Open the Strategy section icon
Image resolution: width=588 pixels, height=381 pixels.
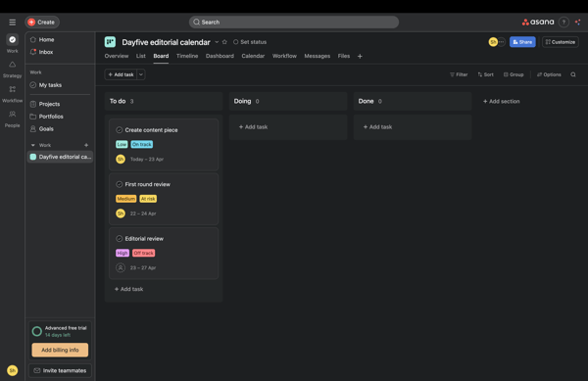(x=13, y=65)
